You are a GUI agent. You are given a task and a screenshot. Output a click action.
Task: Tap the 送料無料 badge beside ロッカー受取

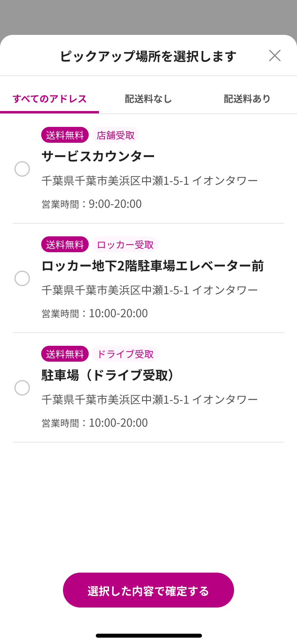coord(65,245)
